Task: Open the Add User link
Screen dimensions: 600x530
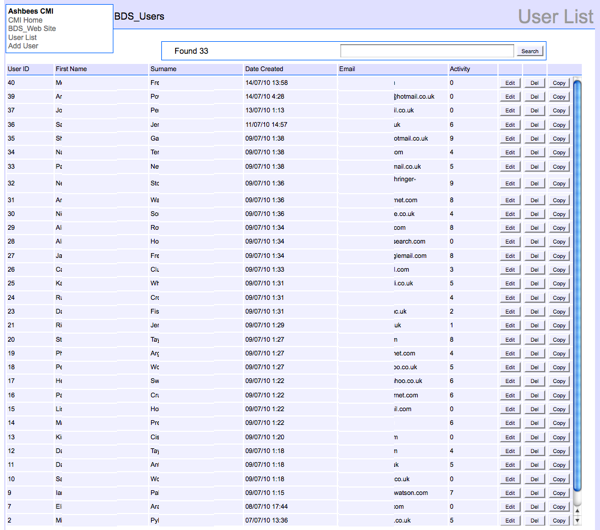Action: point(23,46)
